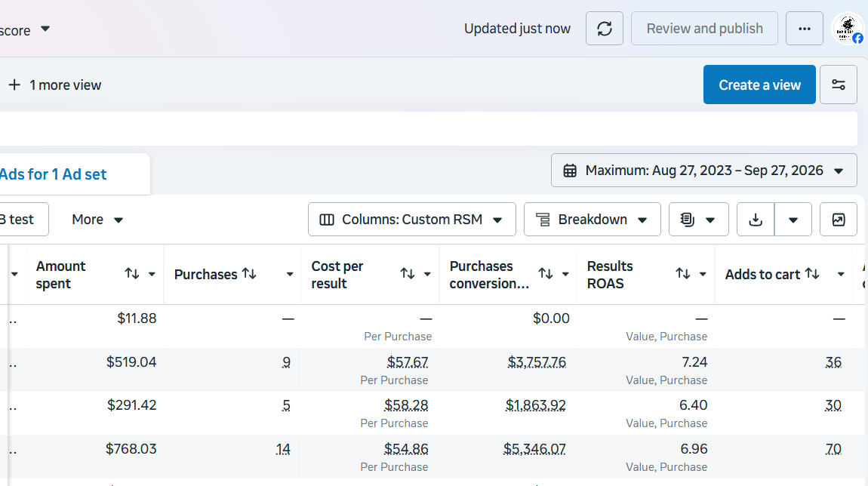Open the three-dot more options menu
Viewport: 868px width, 486px height.
[805, 28]
